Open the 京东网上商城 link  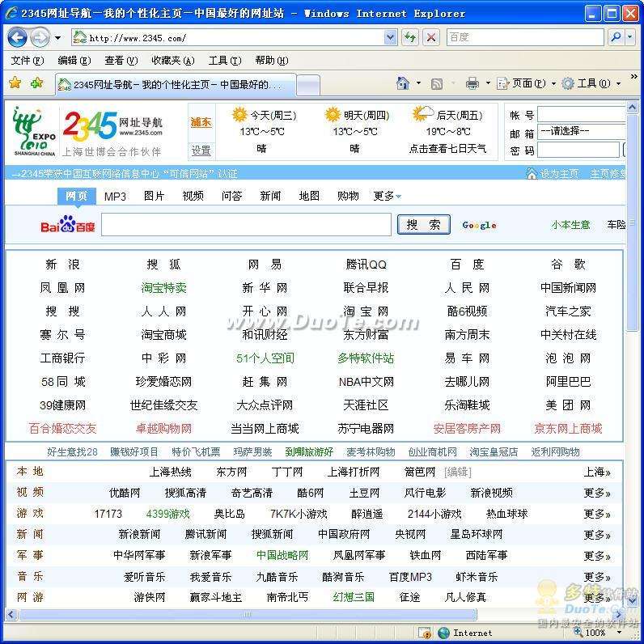(568, 428)
